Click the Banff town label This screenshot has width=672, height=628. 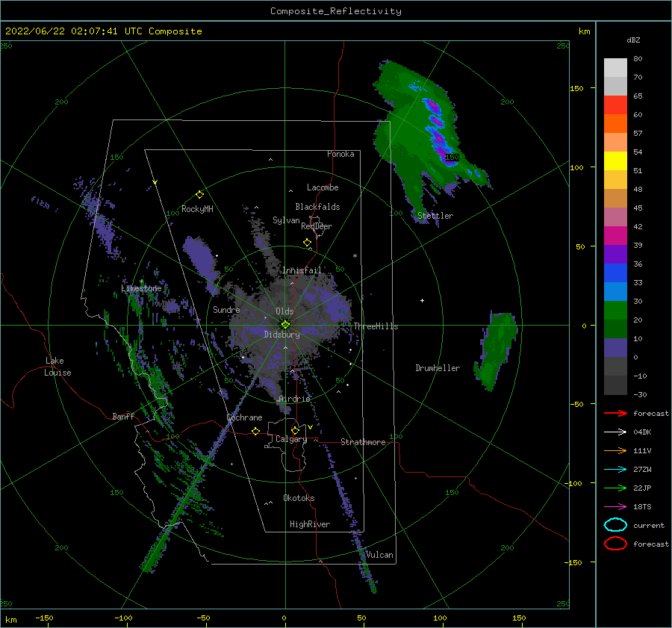tap(123, 416)
